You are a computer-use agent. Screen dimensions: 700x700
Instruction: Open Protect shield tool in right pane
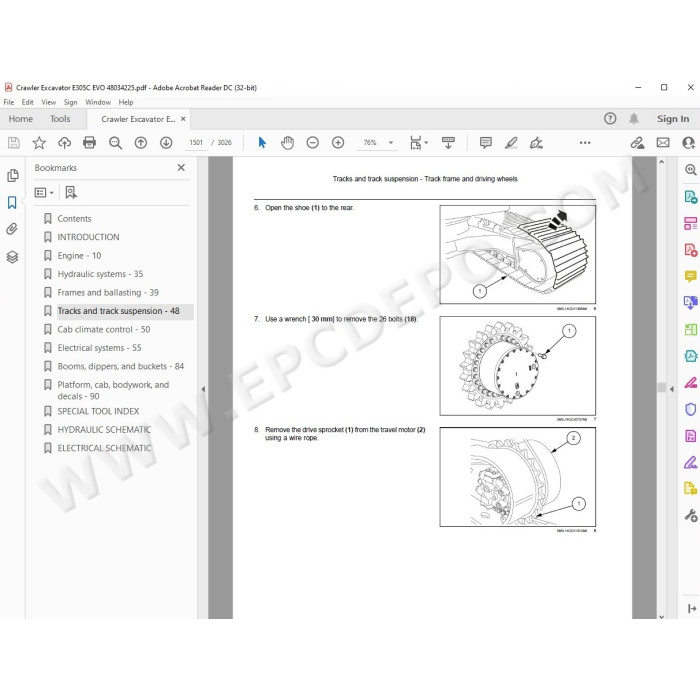coord(690,409)
